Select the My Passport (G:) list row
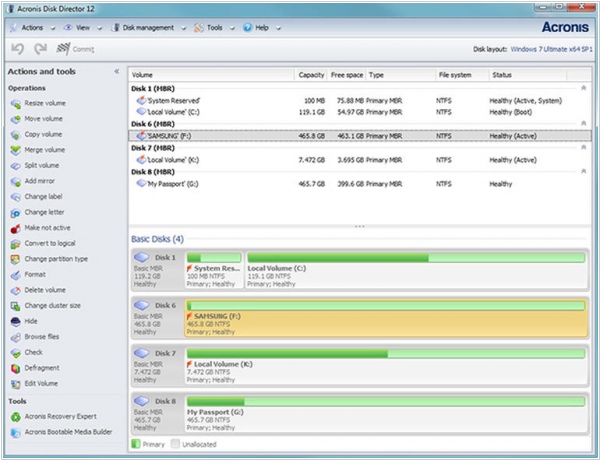Image resolution: width=600 pixels, height=460 pixels. [x=360, y=184]
